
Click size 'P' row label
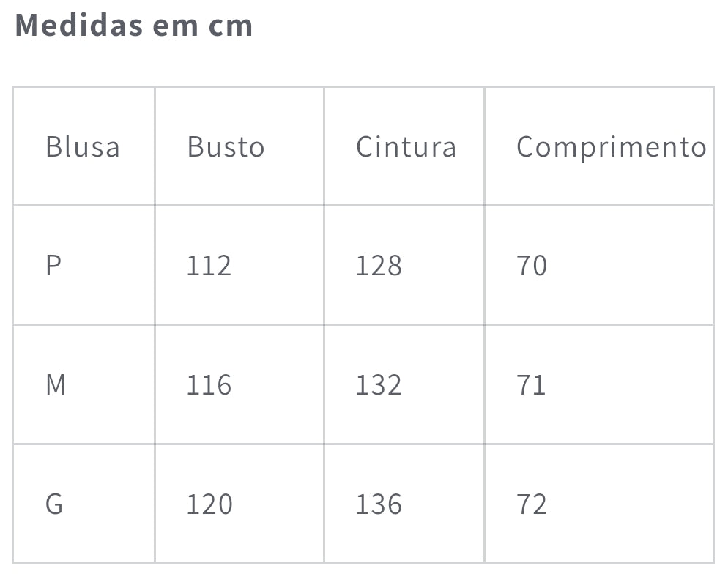pyautogui.click(x=53, y=265)
